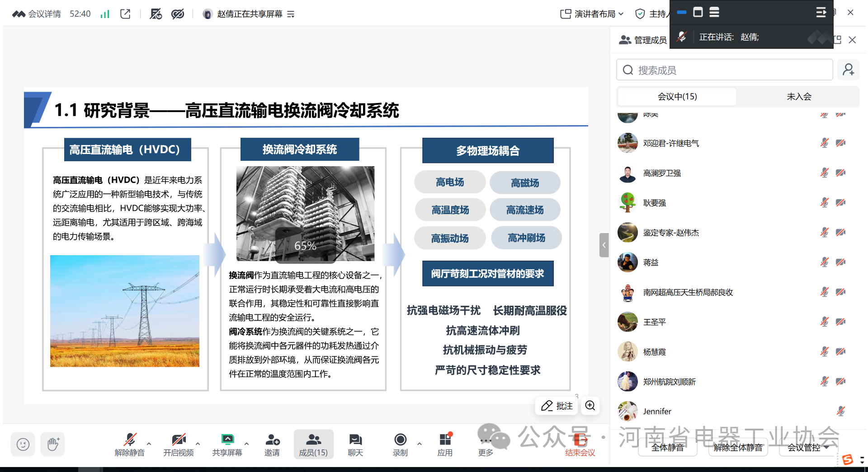Click the raise hand icon
Viewport: 868px width, 472px height.
(x=53, y=444)
